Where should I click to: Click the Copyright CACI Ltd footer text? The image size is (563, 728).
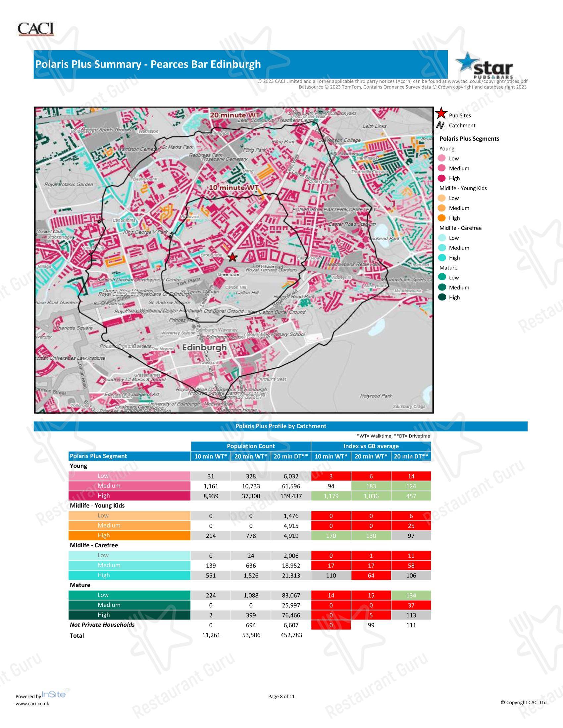[524, 702]
